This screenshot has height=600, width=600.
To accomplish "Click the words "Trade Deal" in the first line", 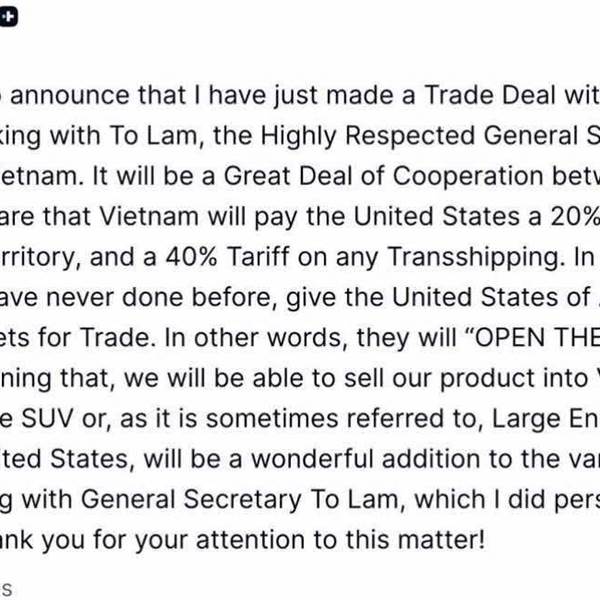I will coord(490,95).
